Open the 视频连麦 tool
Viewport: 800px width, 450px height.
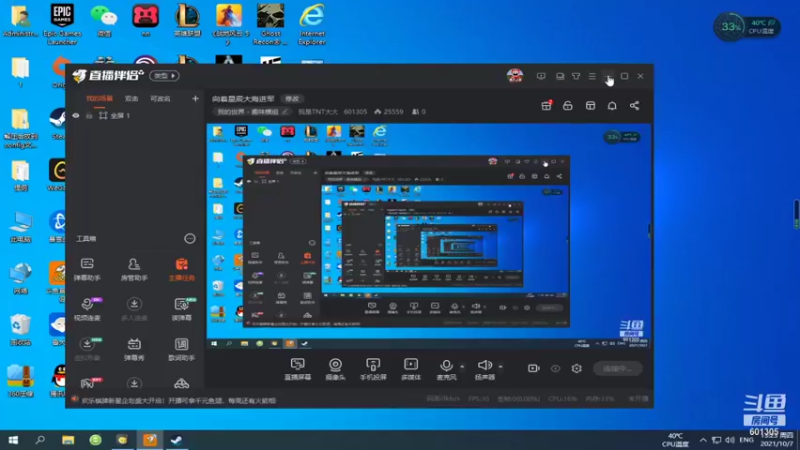pyautogui.click(x=87, y=309)
